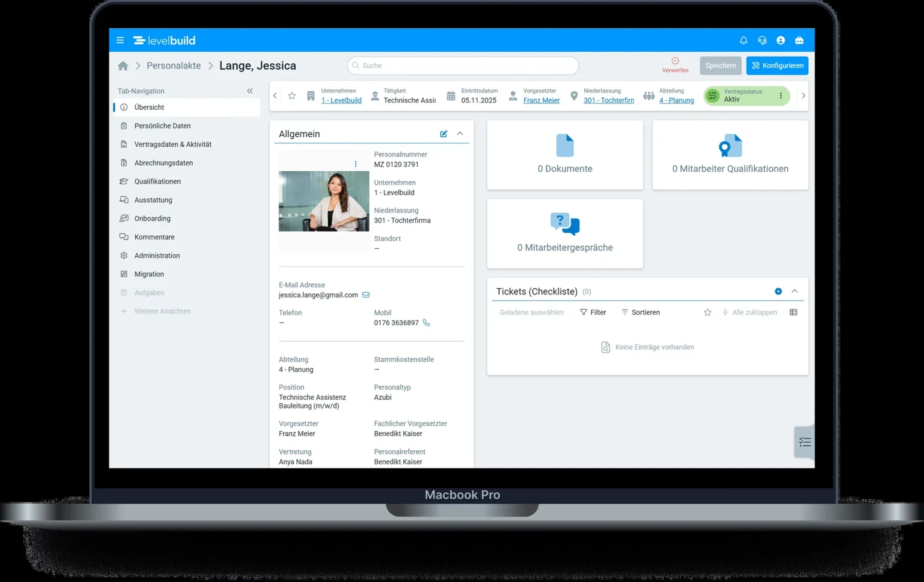
Task: Open the checklist side panel button
Action: [x=804, y=442]
